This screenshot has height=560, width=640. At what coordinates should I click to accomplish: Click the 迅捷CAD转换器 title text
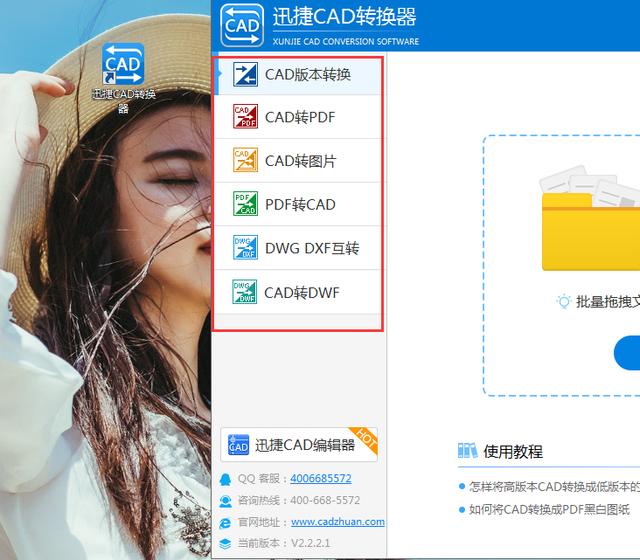point(344,17)
